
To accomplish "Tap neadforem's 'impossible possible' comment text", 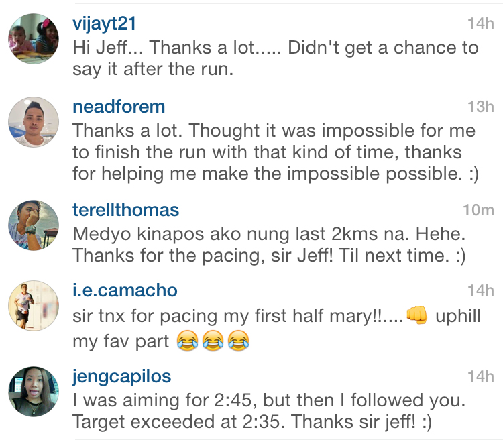I will [274, 152].
